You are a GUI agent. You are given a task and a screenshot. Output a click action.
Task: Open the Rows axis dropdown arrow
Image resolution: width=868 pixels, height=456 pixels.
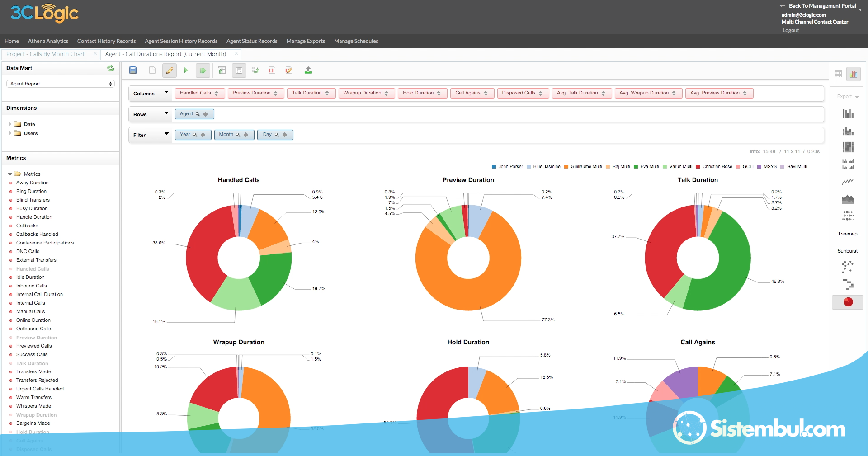click(x=166, y=113)
